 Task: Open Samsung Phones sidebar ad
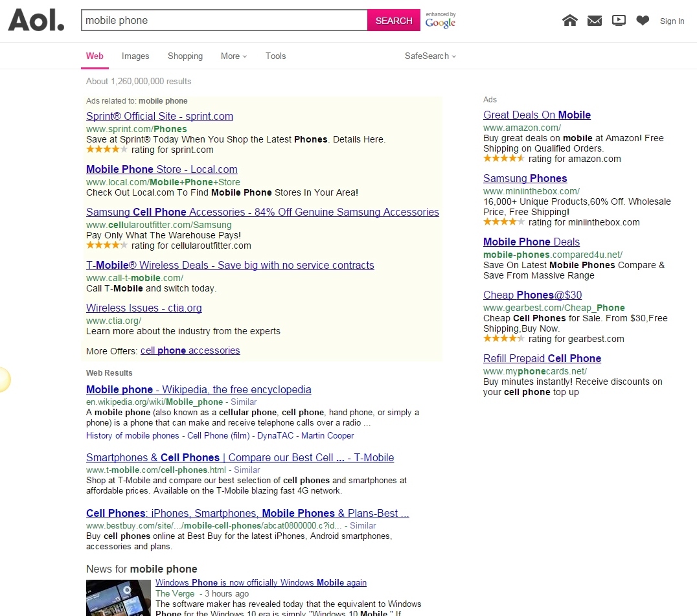pos(525,178)
